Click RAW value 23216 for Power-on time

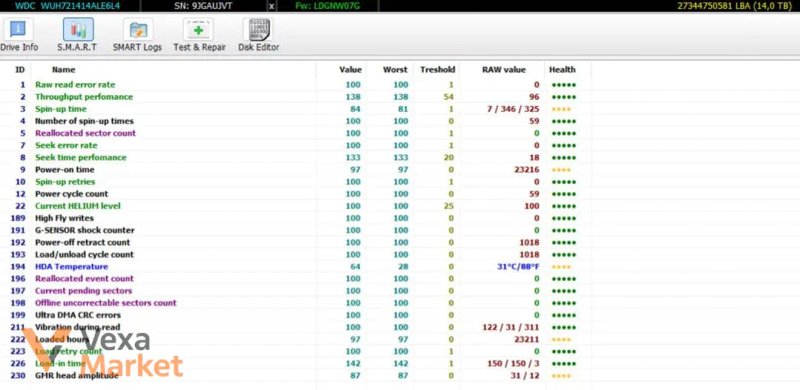[527, 170]
